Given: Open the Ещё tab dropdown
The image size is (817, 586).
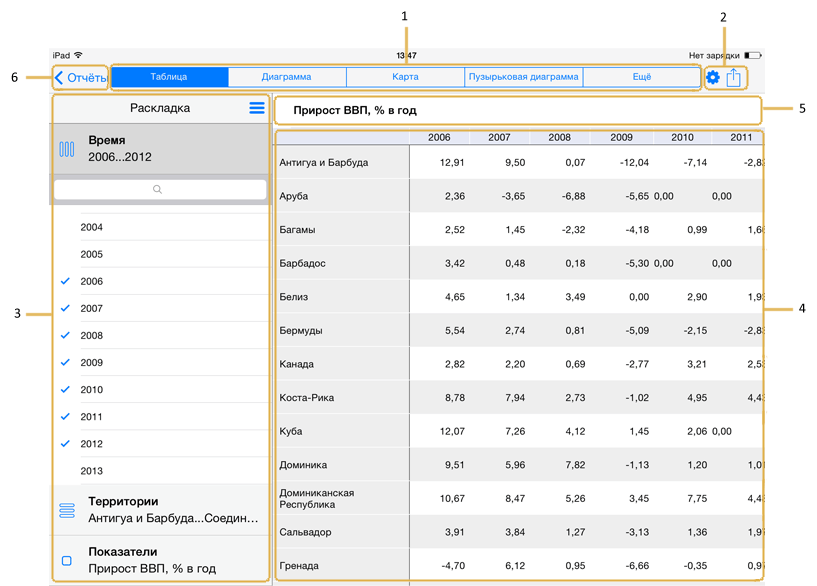Looking at the screenshot, I should tap(641, 77).
